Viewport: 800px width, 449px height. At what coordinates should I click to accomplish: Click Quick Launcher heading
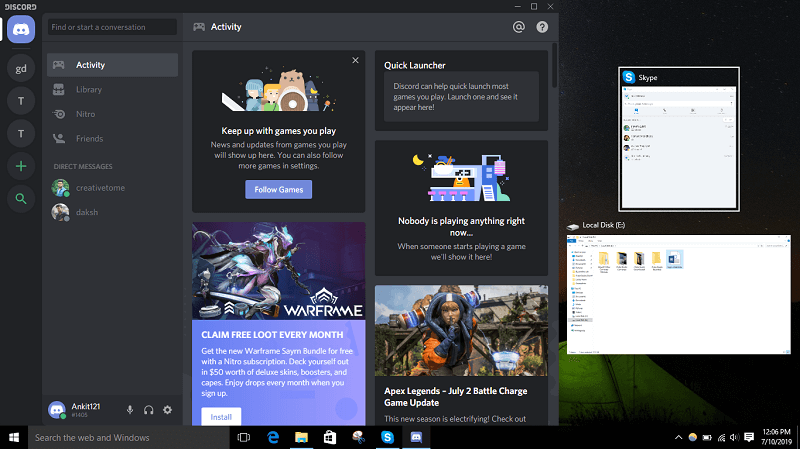pyautogui.click(x=415, y=65)
